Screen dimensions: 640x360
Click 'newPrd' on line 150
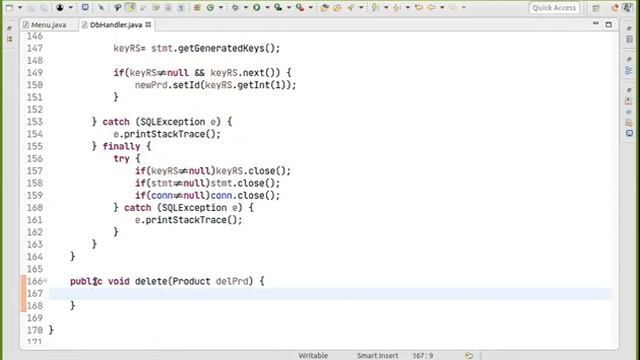(x=151, y=85)
